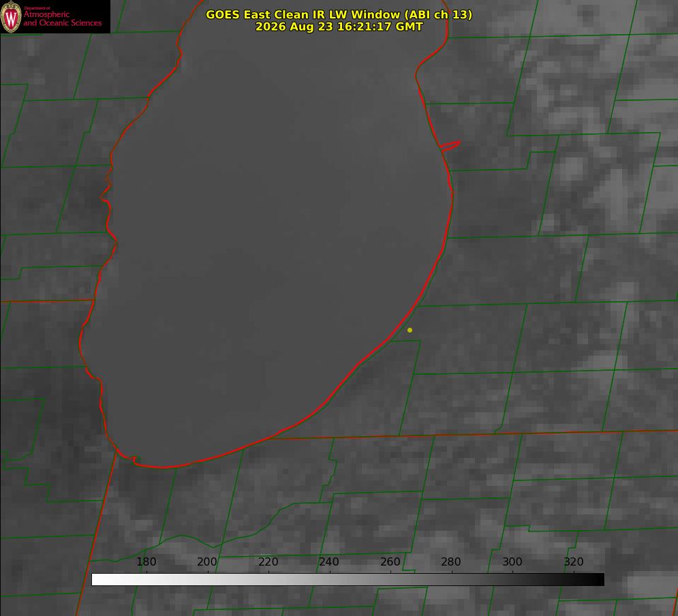Click the colorbar label '260'
The height and width of the screenshot is (616, 678).
390,561
